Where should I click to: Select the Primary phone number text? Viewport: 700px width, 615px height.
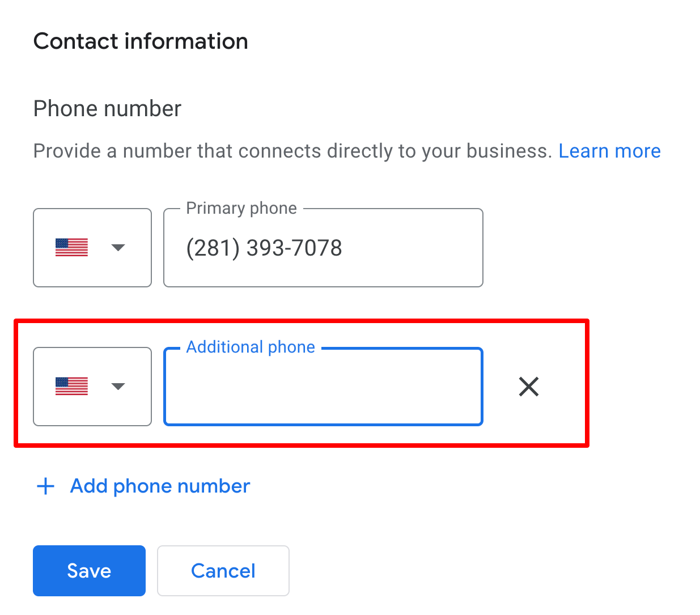[264, 247]
